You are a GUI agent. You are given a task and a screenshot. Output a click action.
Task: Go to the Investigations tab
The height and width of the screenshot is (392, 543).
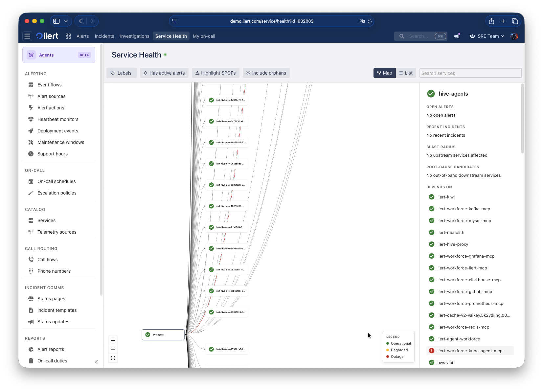tap(135, 36)
